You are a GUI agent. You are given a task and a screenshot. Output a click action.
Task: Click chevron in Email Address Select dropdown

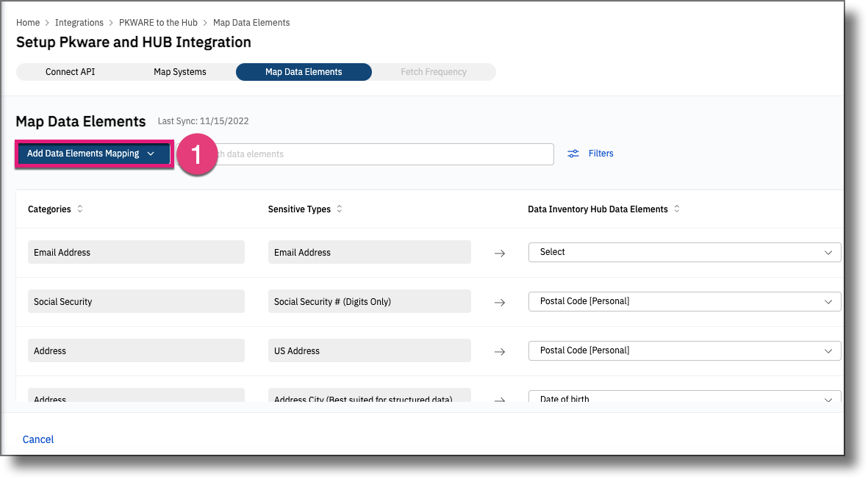tap(828, 253)
